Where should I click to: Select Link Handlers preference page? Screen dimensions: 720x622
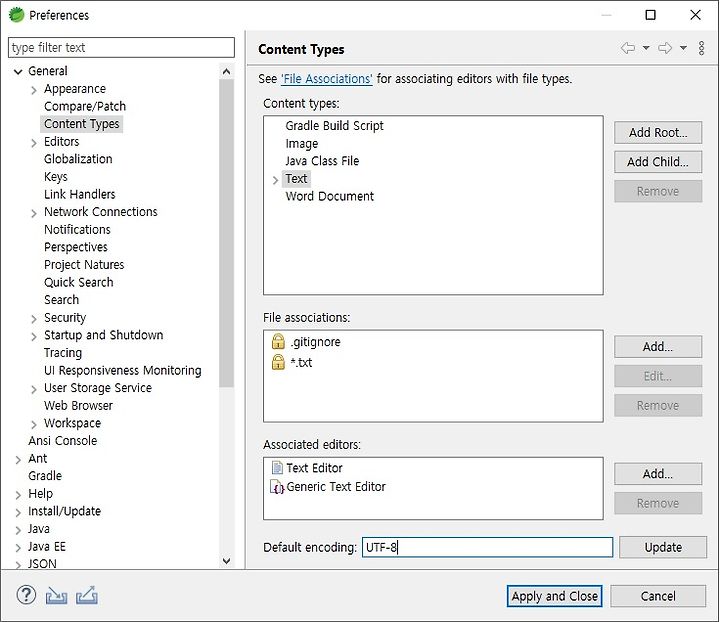click(x=79, y=194)
